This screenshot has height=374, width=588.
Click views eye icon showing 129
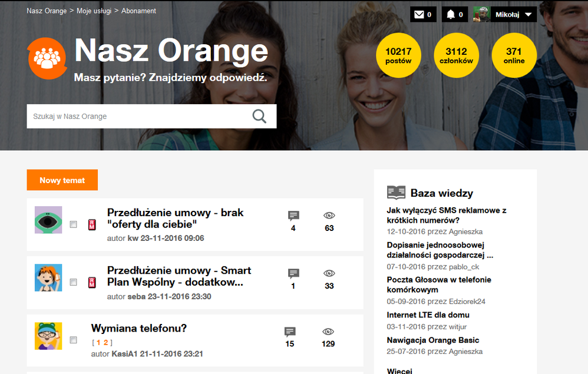point(328,332)
